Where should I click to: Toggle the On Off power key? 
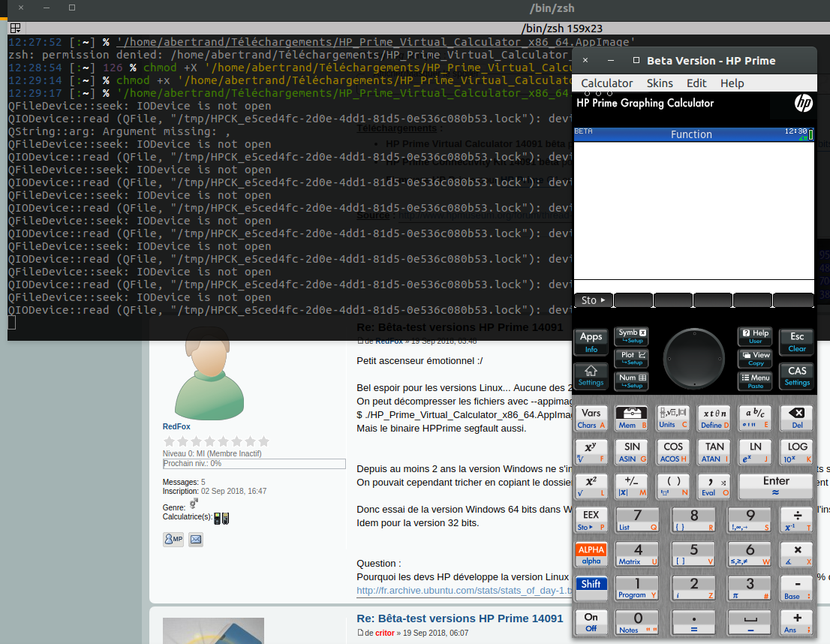click(591, 622)
